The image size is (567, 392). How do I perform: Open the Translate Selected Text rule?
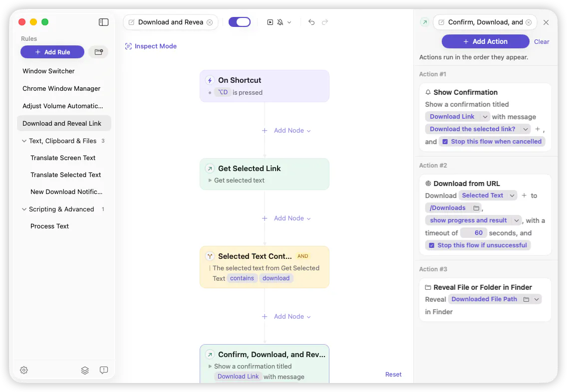64,175
